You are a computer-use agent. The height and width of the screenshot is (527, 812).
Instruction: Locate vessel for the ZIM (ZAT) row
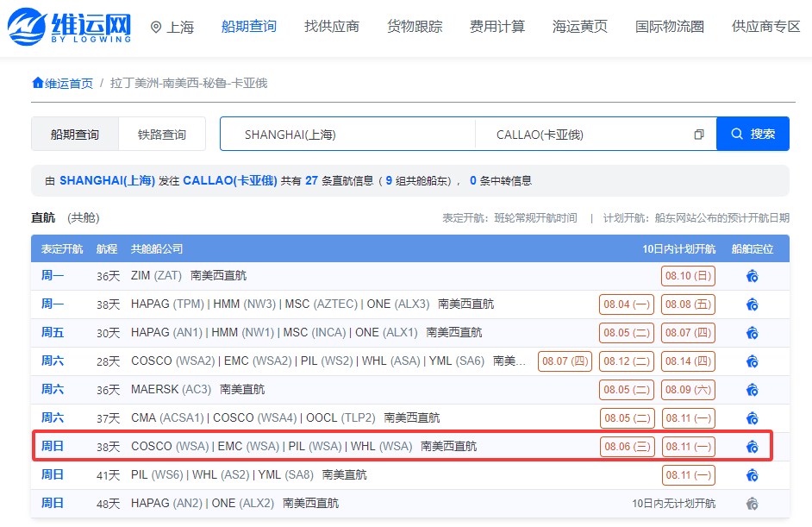coord(752,276)
